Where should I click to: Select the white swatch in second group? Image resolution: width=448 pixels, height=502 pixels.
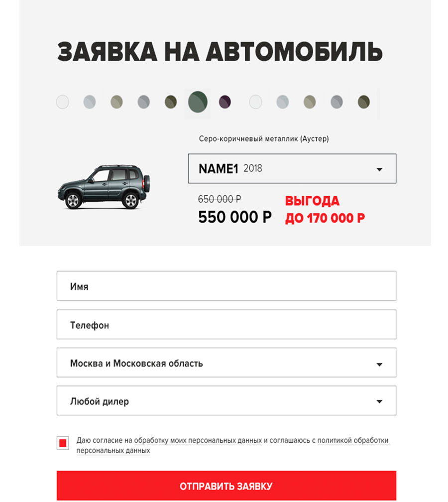point(255,102)
